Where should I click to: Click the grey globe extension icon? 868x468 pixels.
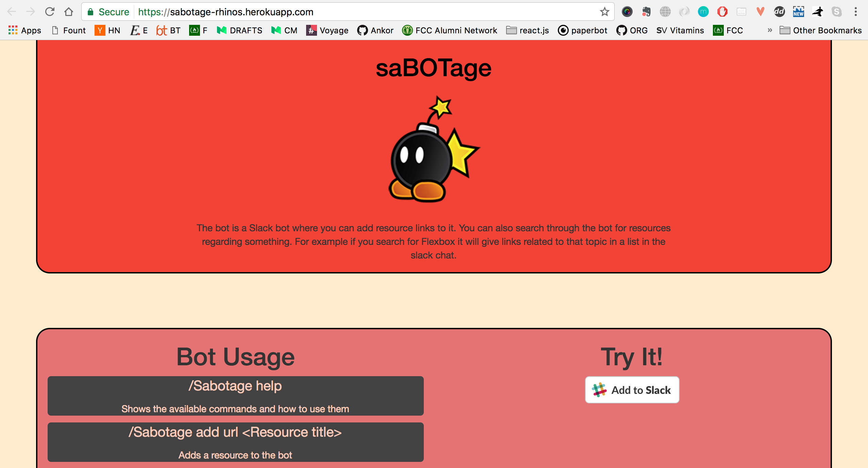665,12
